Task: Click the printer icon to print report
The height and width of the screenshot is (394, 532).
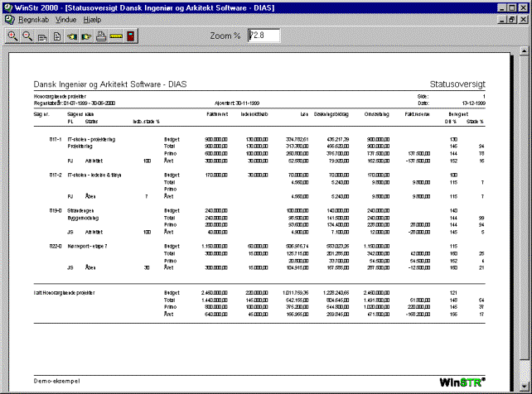Action: 101,36
